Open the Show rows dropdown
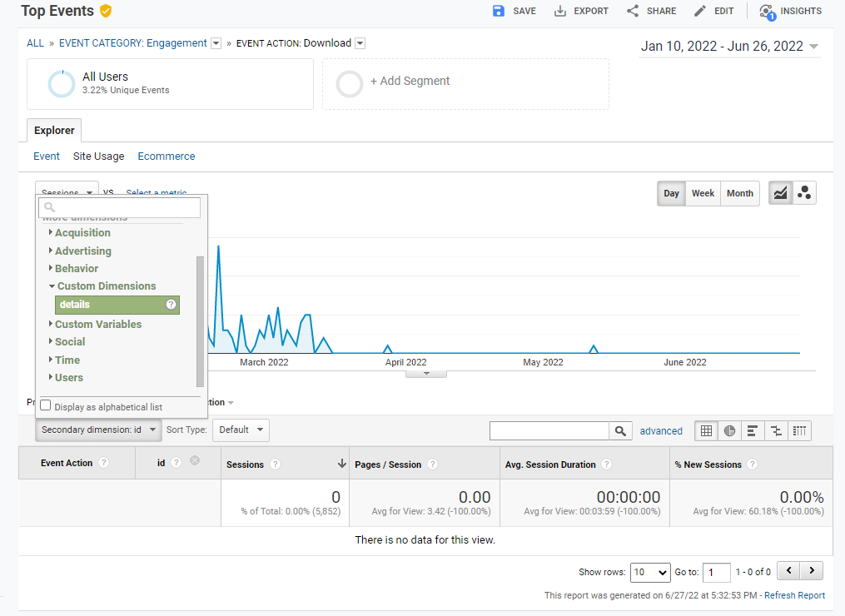 point(650,572)
